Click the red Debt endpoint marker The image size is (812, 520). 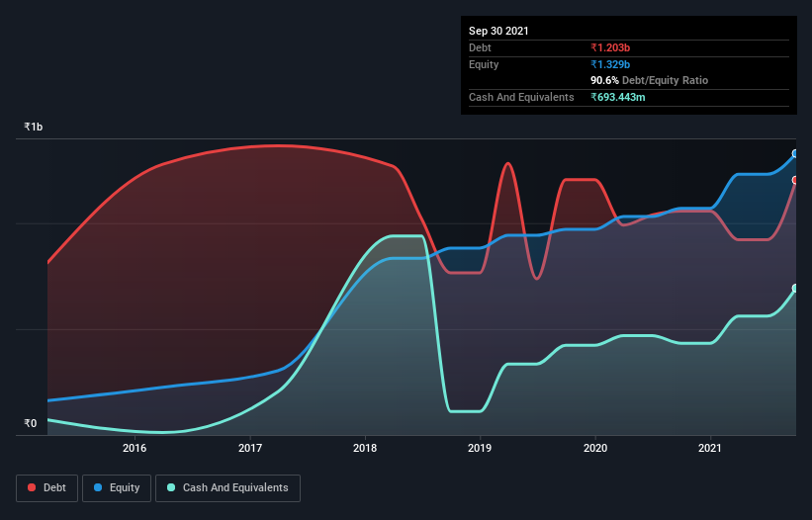[x=795, y=180]
